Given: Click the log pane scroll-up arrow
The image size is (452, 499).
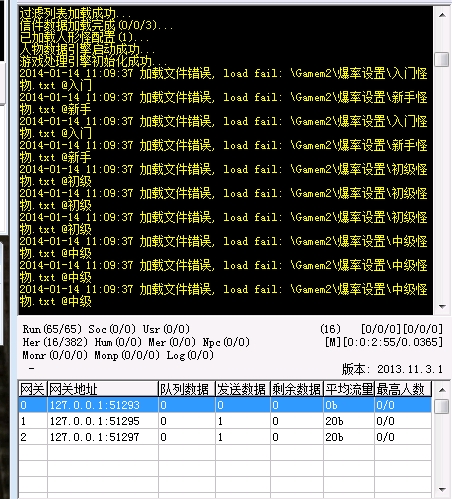Looking at the screenshot, I should coord(442,15).
